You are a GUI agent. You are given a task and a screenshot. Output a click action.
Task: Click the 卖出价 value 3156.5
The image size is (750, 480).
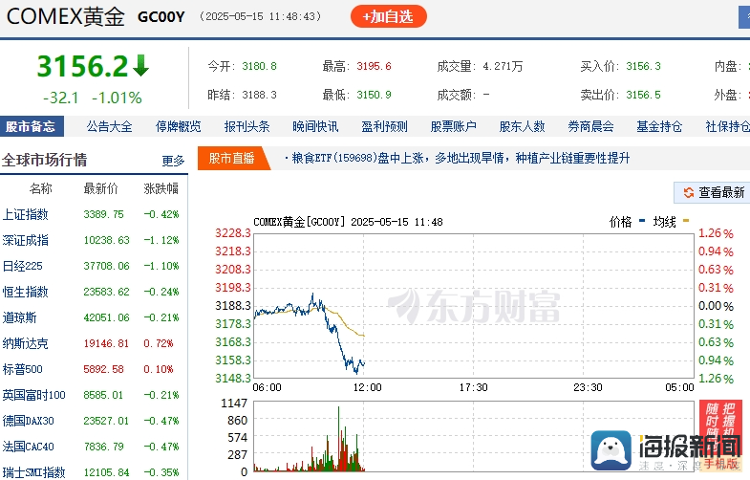(x=644, y=95)
